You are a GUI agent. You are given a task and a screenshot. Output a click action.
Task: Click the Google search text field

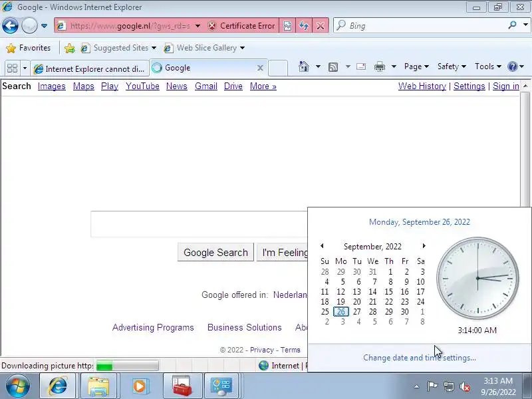199,224
